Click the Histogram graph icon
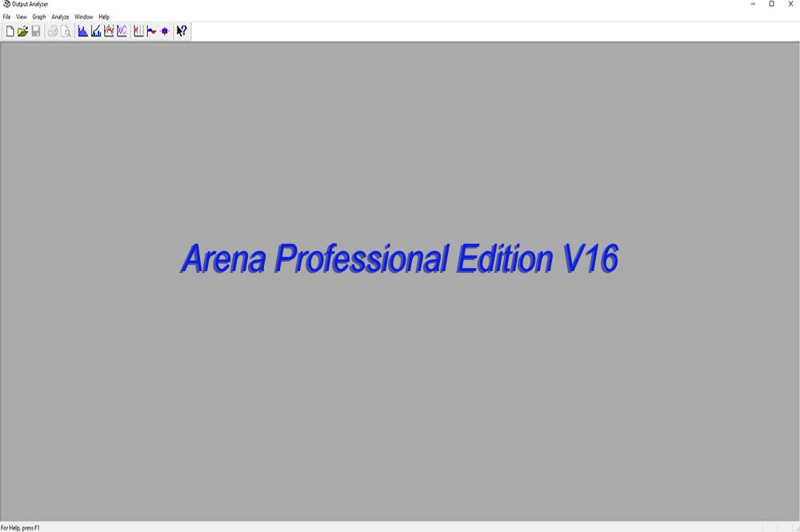Screen dimensions: 800x532 coord(83,31)
